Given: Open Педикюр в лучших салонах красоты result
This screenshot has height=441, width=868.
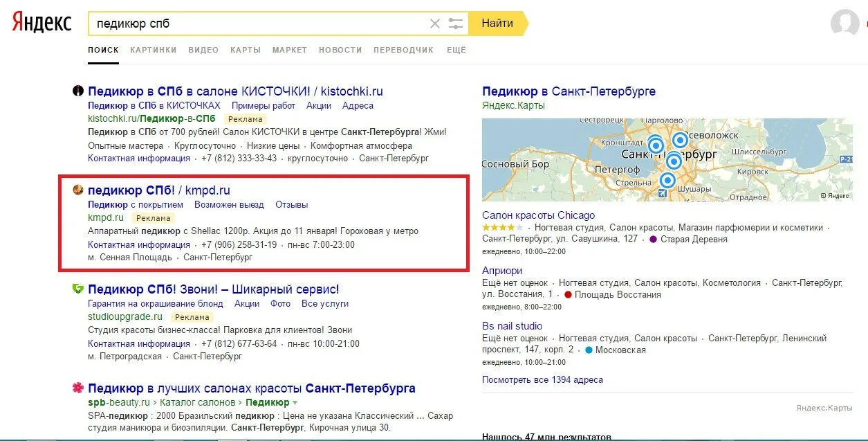Looking at the screenshot, I should (x=252, y=388).
